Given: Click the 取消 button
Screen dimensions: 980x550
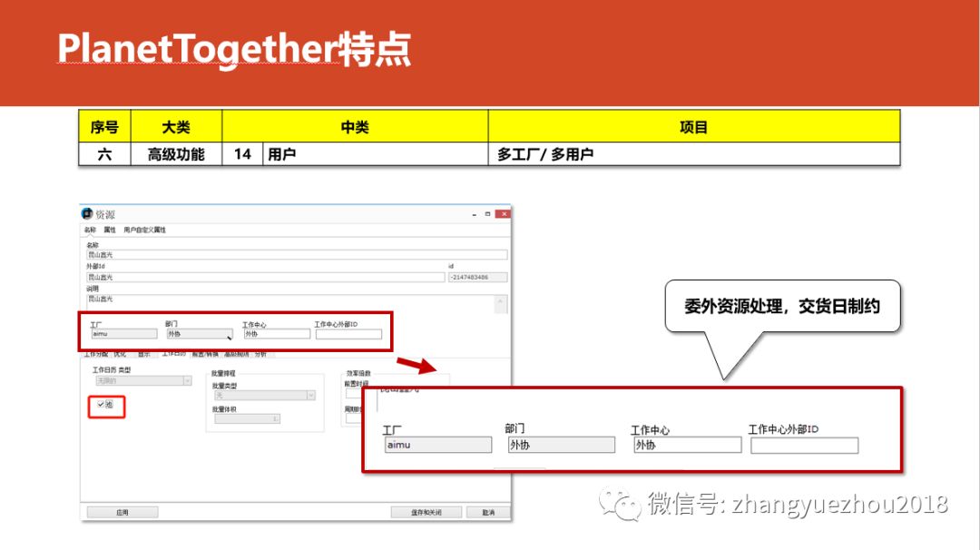Looking at the screenshot, I should tap(488, 512).
